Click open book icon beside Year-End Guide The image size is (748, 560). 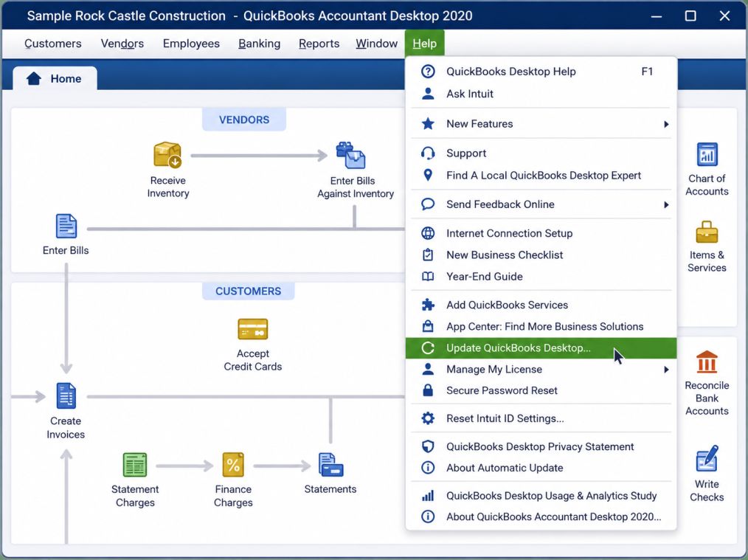click(428, 277)
